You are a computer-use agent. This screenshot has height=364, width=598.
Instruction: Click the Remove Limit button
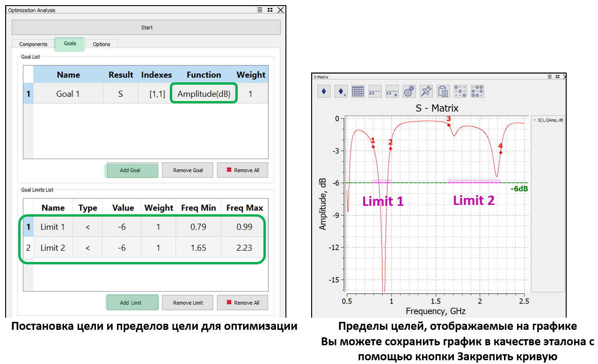[x=188, y=303]
